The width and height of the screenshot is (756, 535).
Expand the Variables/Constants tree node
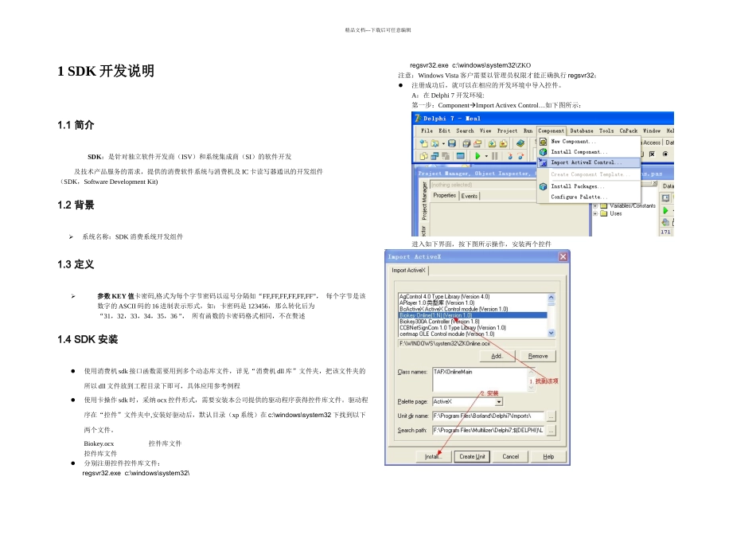point(595,206)
